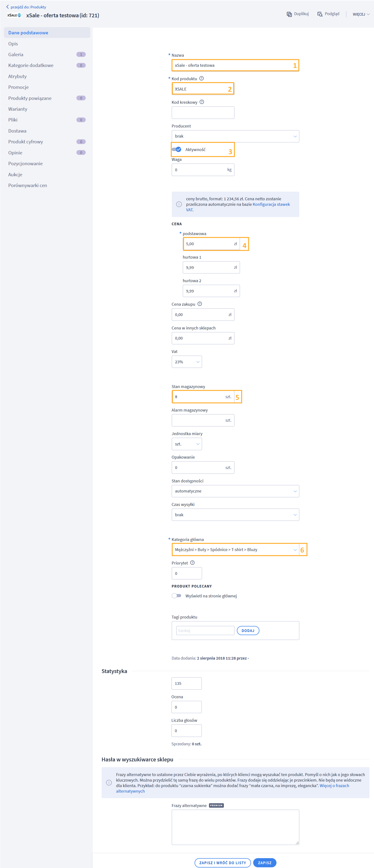
Task: Click the DODAJ tag button
Action: 248,631
